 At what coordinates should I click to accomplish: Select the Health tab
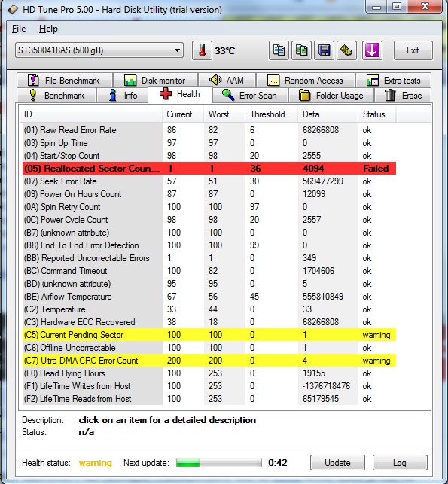[180, 94]
